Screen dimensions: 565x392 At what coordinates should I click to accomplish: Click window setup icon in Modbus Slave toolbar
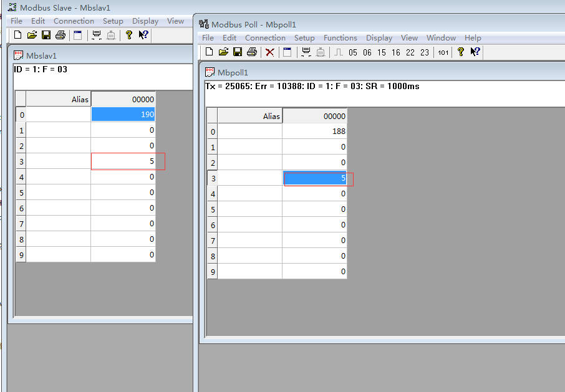(78, 35)
